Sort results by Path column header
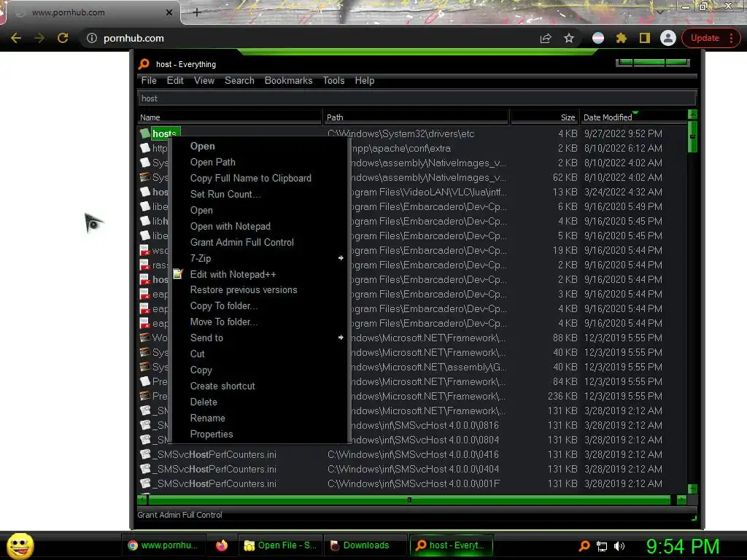This screenshot has width=747, height=560. point(416,117)
